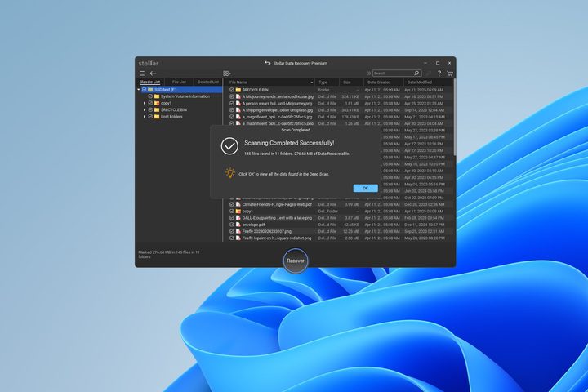This screenshot has width=588, height=392.
Task: Select Lost Folders tree item
Action: coord(171,117)
